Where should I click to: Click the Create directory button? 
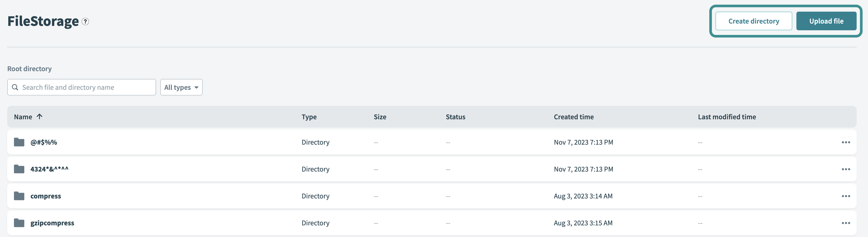click(x=754, y=20)
